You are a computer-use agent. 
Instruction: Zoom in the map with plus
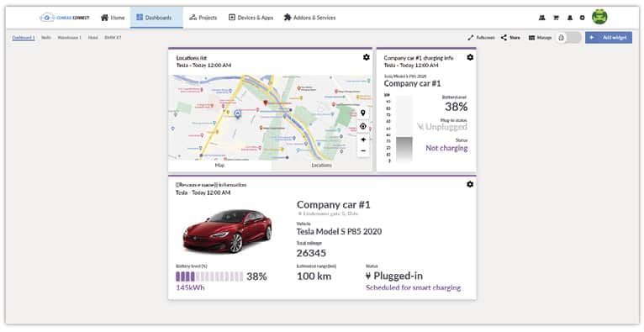[x=363, y=140]
